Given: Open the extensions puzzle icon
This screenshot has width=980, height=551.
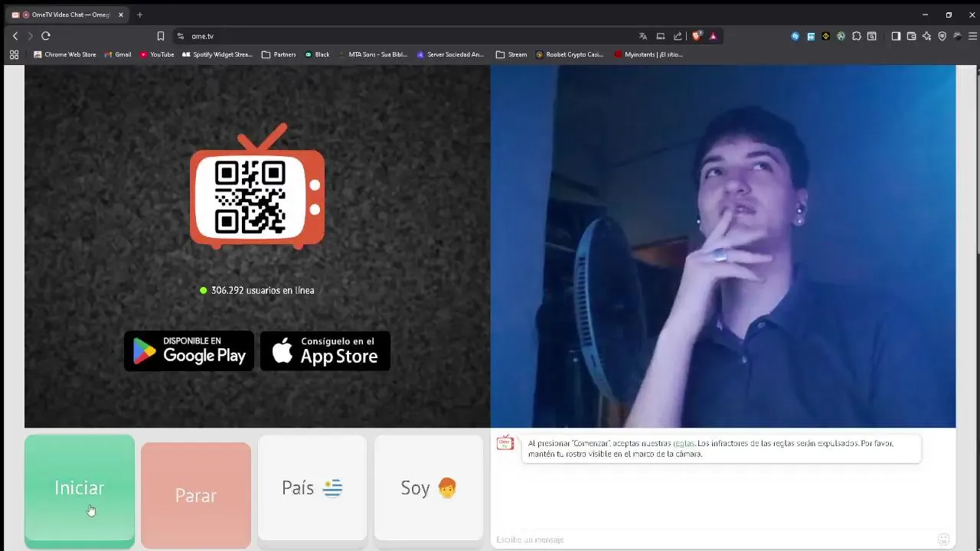Looking at the screenshot, I should pyautogui.click(x=856, y=36).
